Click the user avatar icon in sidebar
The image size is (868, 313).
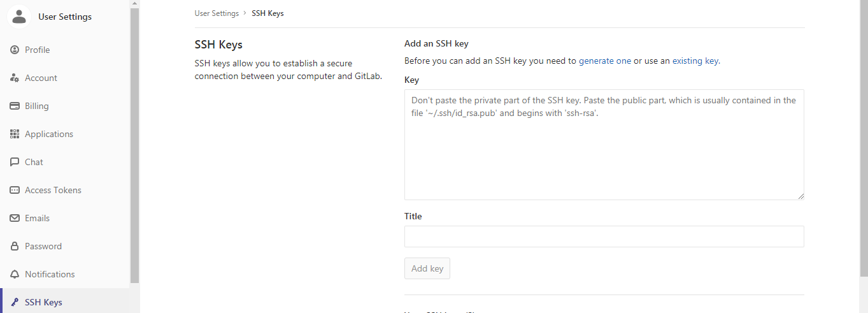pos(19,17)
